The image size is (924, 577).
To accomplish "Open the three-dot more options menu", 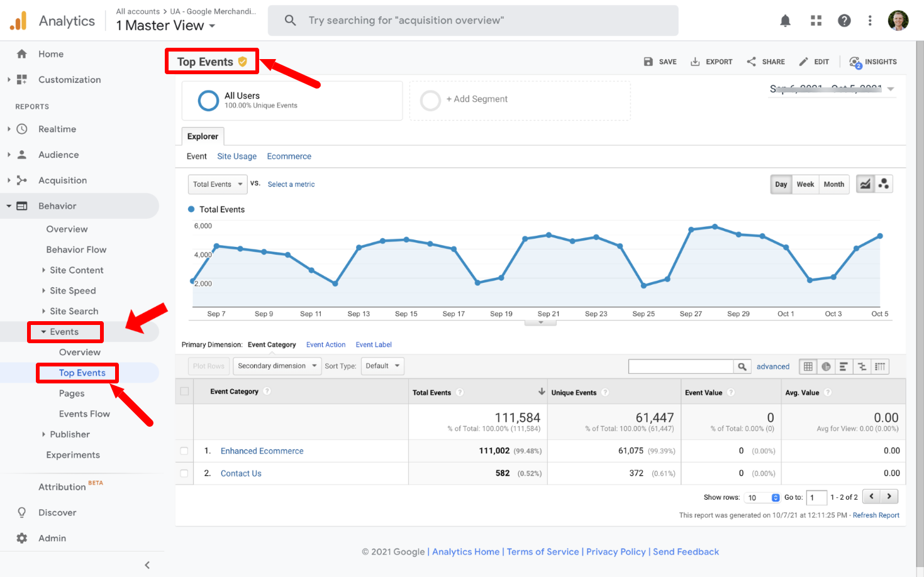I will (870, 21).
